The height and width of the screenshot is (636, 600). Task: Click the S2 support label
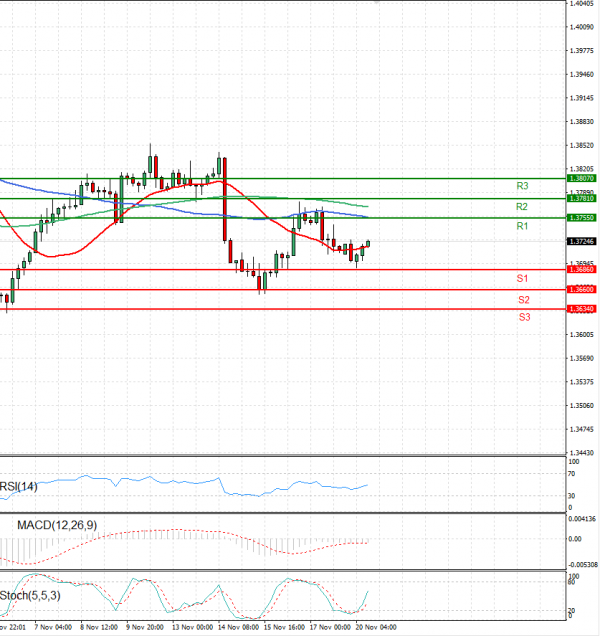coord(524,300)
